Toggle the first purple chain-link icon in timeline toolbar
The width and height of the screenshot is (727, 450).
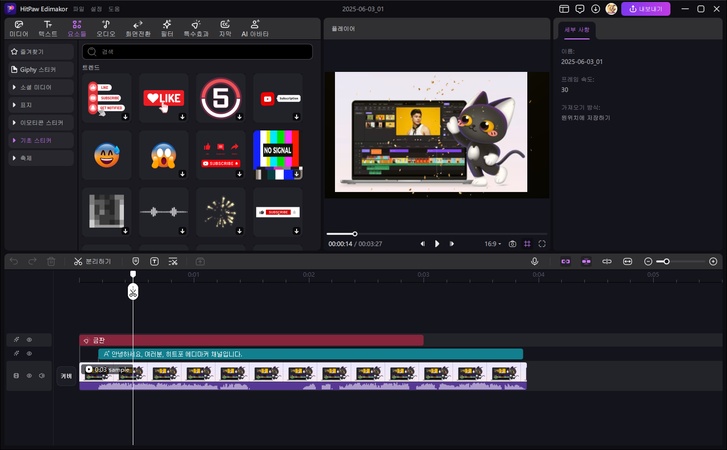tap(566, 261)
